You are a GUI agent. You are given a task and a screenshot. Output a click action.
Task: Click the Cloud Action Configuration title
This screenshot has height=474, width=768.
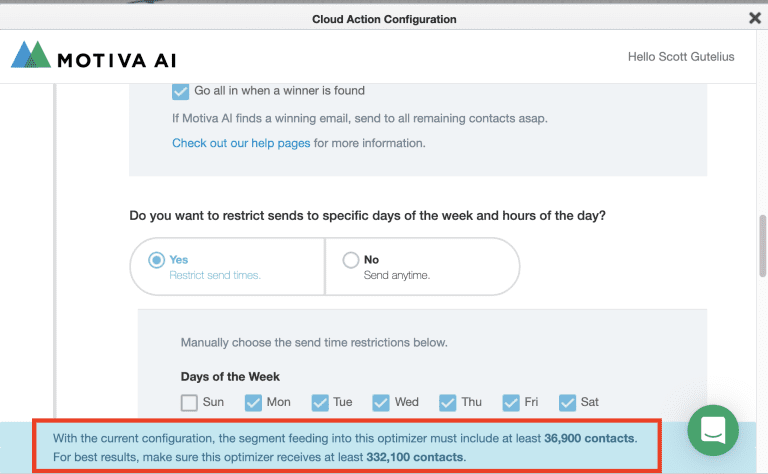click(384, 19)
